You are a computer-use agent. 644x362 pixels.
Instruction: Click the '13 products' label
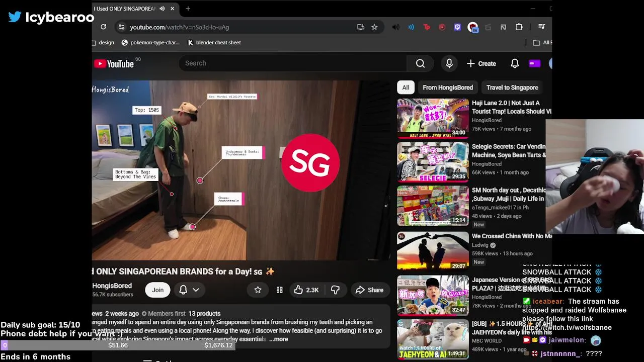pos(204,314)
